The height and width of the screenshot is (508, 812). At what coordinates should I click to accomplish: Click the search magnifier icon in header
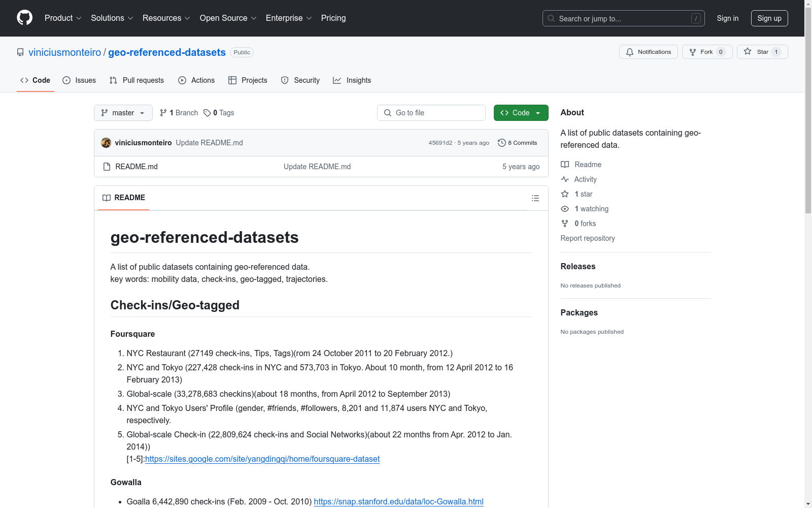551,18
